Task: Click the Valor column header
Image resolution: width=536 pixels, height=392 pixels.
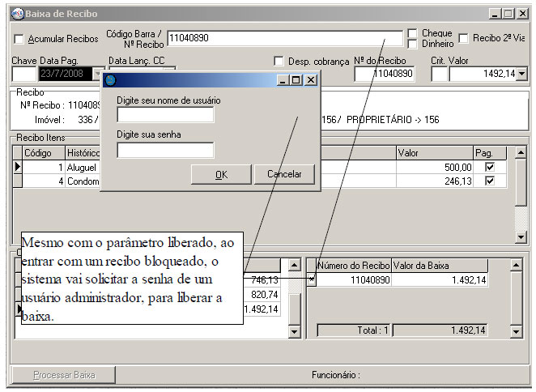Action: tap(433, 152)
